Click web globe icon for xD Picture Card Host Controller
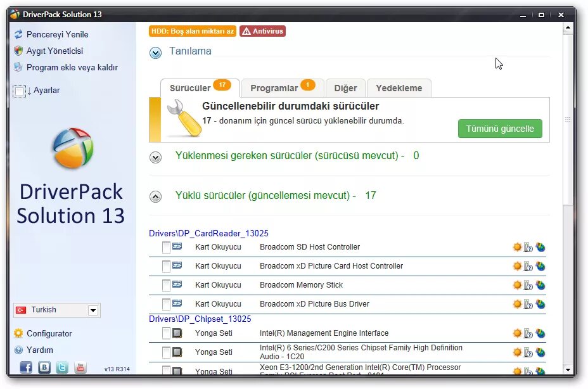The width and height of the screenshot is (588, 389). coord(540,266)
